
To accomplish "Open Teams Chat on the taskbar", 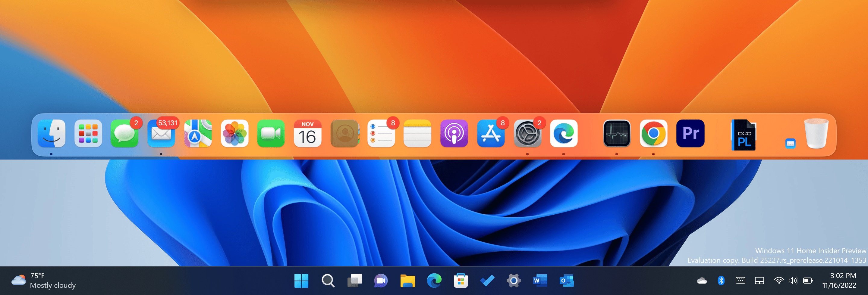I will 381,281.
